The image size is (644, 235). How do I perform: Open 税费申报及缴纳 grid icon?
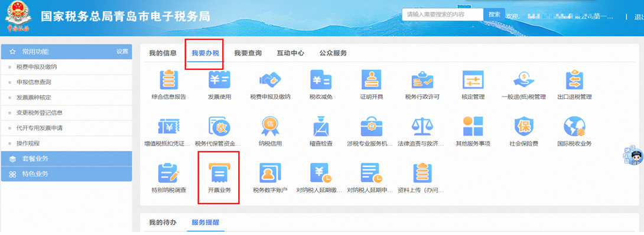pyautogui.click(x=270, y=80)
